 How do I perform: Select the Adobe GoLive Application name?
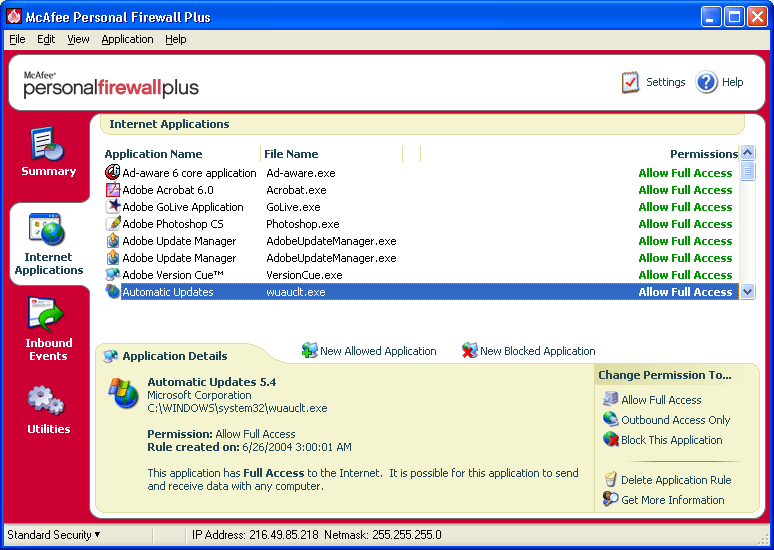[183, 207]
